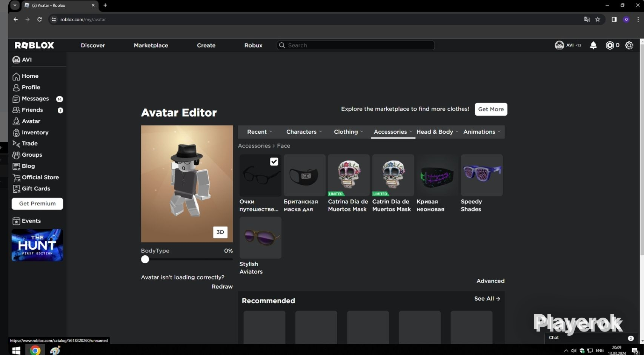The width and height of the screenshot is (644, 355).
Task: Expand the Head & Body dropdown
Action: tap(437, 132)
